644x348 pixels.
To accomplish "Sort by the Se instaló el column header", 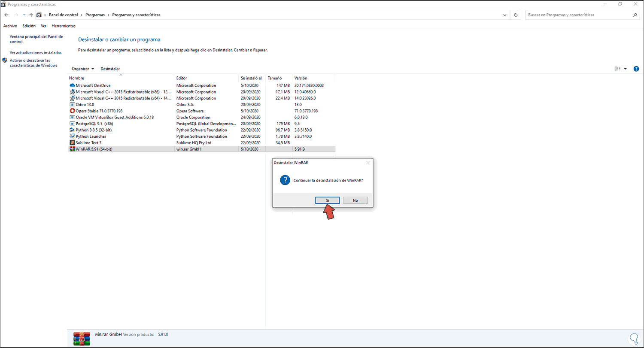I will coord(252,79).
